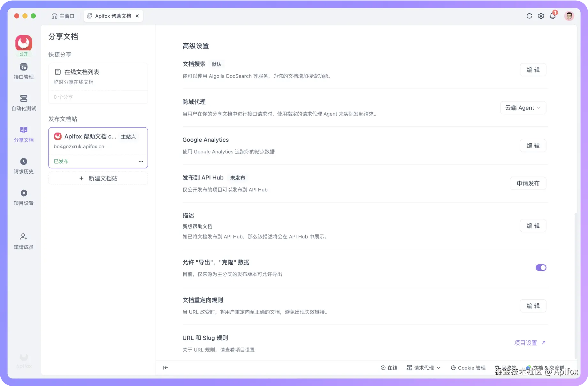Open notifications via the bell icon

click(553, 16)
